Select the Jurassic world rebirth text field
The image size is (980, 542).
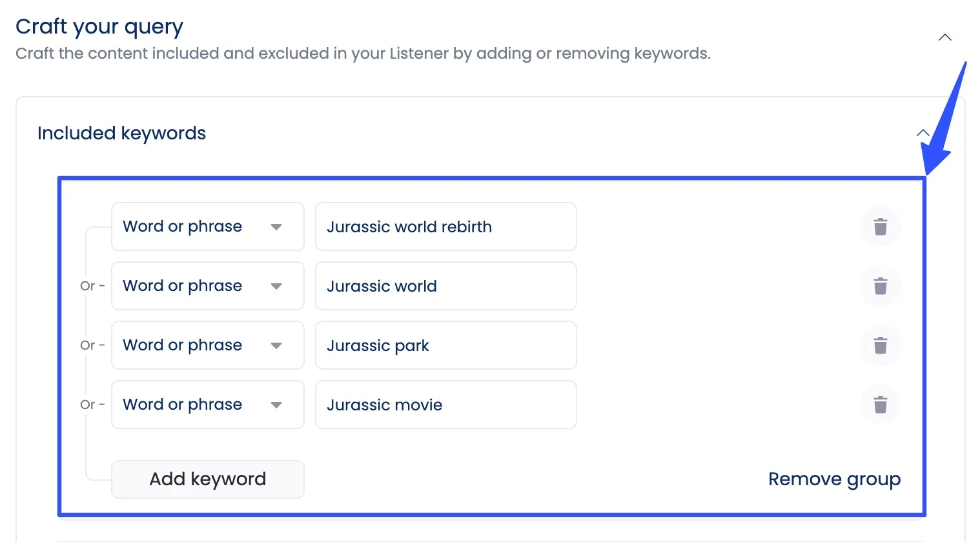445,226
